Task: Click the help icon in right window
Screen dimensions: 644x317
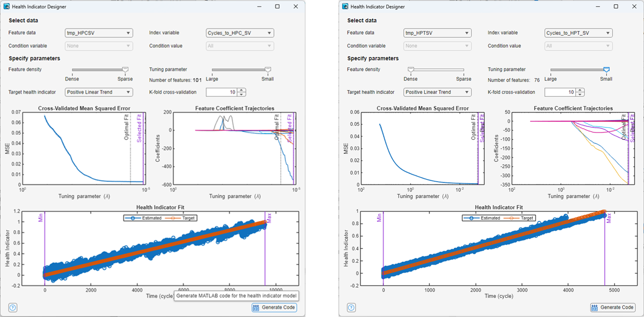Action: point(350,307)
